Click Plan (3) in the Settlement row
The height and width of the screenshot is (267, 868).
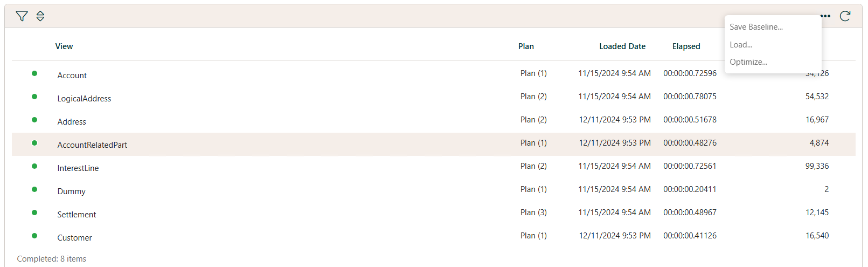pos(533,213)
